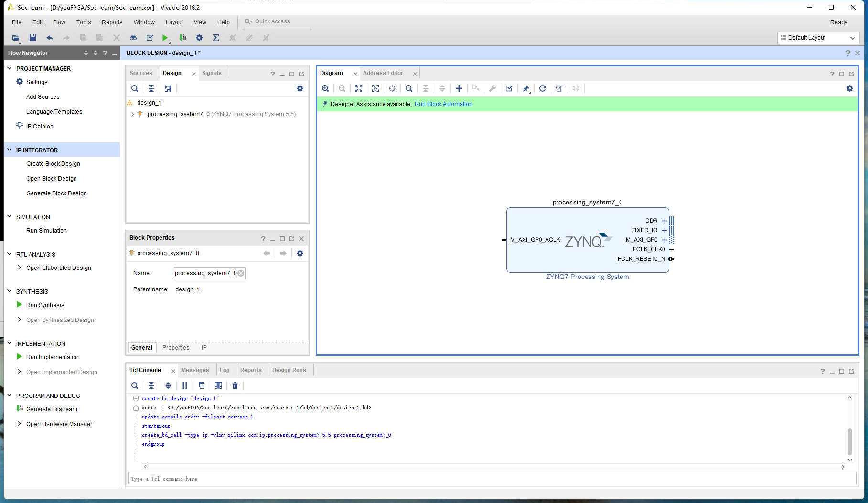
Task: Click the copy icon in the Tcl Console toolbar
Action: [202, 385]
